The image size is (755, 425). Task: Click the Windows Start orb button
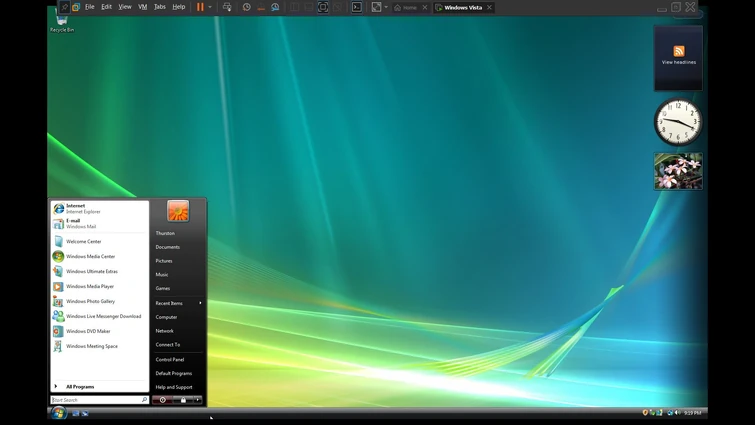58,412
